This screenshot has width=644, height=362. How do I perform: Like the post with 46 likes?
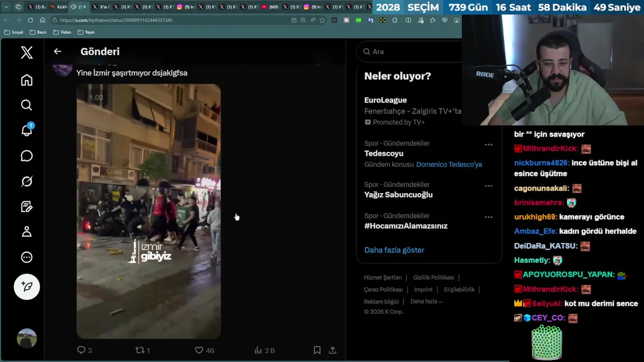point(204,350)
